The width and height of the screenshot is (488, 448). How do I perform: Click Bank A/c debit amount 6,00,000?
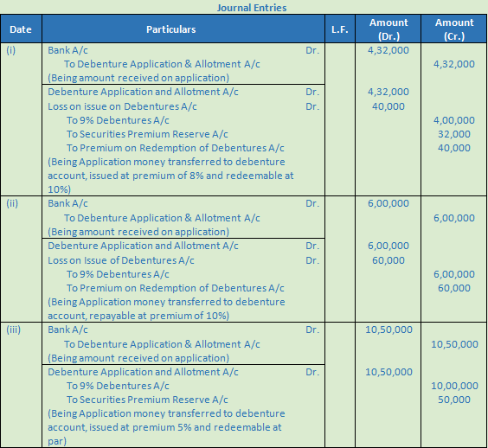[388, 203]
